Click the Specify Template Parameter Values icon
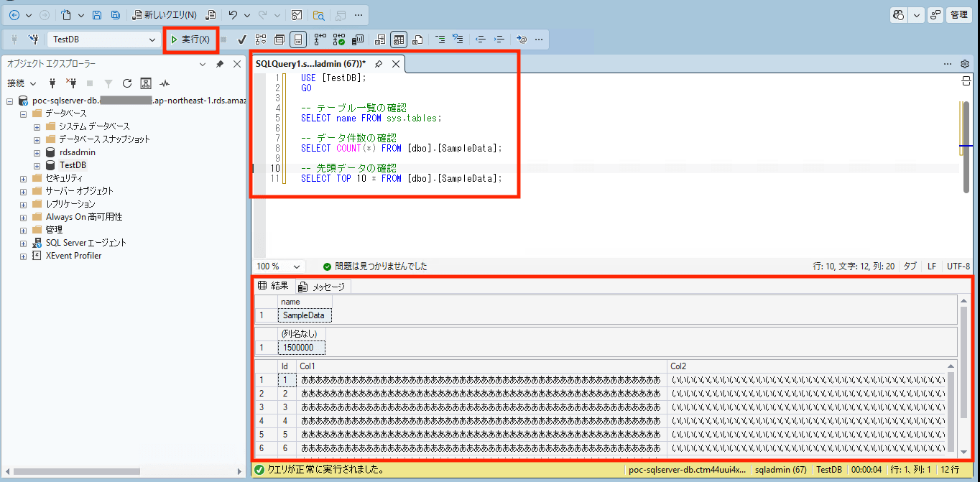This screenshot has height=482, width=980. (x=522, y=40)
